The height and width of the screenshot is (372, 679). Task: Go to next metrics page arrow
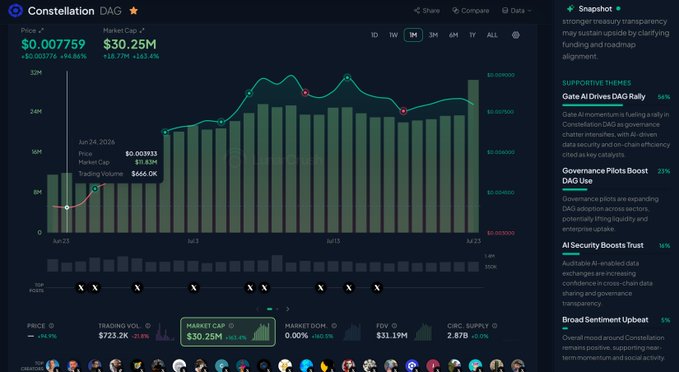(288, 309)
